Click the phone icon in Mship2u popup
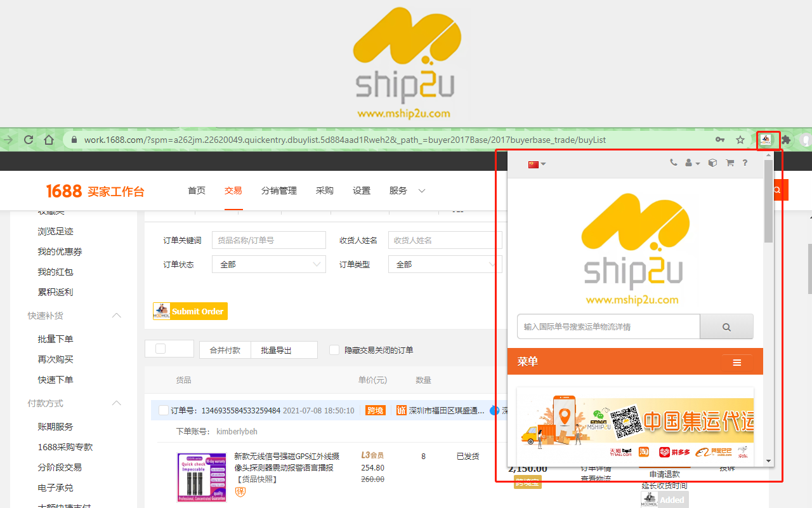 (x=674, y=163)
